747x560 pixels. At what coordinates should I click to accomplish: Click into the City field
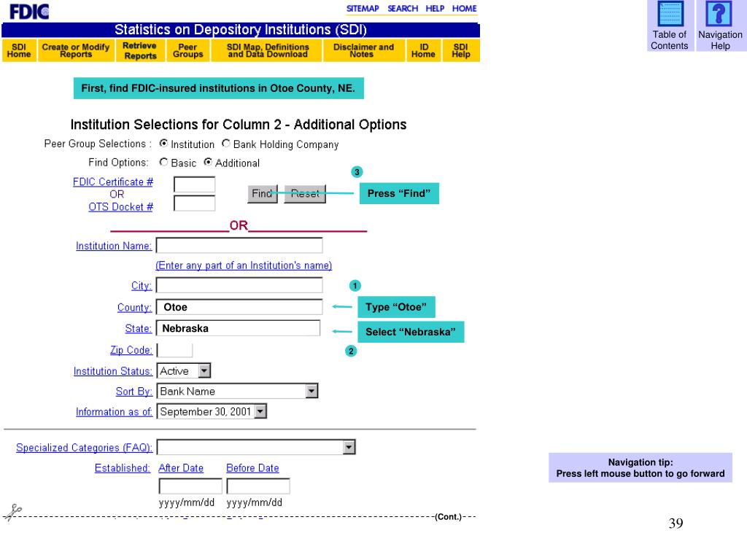click(239, 285)
